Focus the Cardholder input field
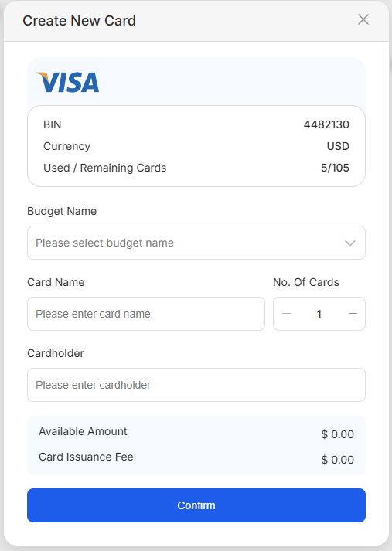 click(x=196, y=385)
